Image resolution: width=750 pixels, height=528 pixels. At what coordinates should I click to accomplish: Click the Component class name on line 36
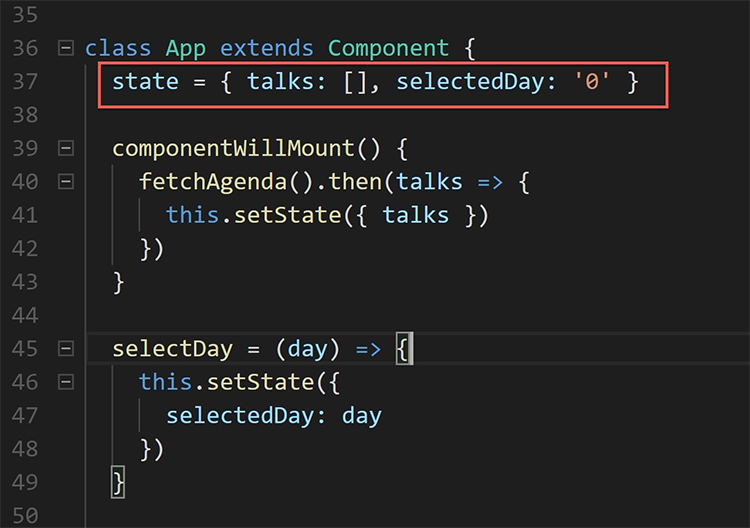point(389,48)
